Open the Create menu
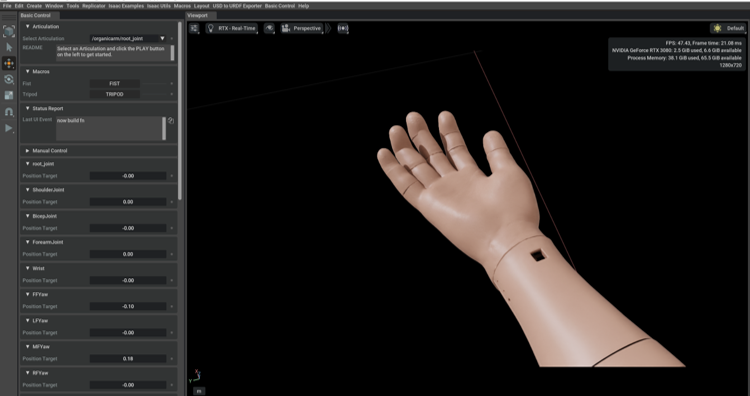Screen dimensions: 750x396 [34, 6]
